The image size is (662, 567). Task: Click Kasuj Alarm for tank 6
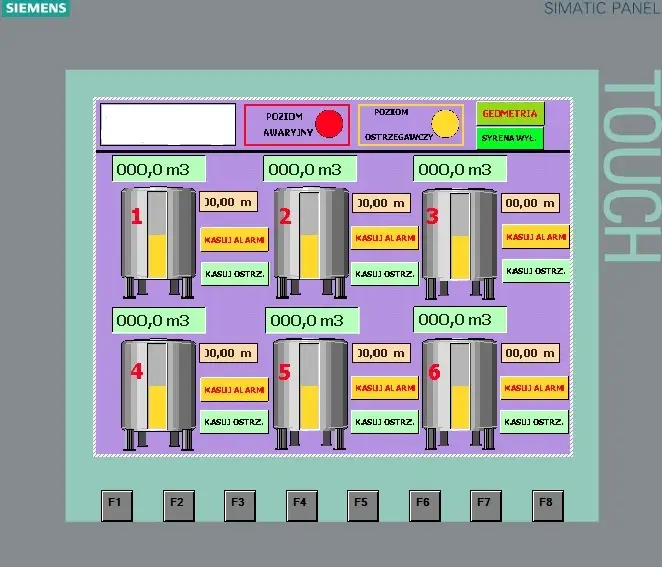[534, 388]
